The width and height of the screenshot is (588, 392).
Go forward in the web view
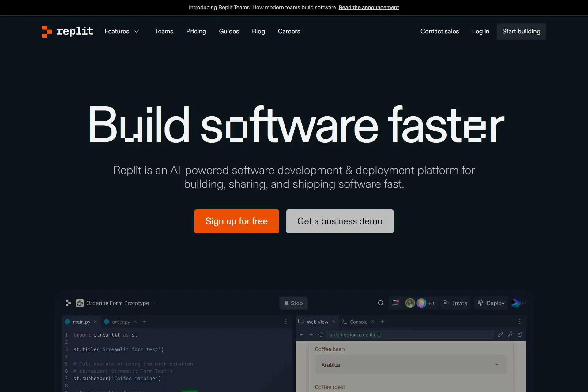click(x=311, y=334)
